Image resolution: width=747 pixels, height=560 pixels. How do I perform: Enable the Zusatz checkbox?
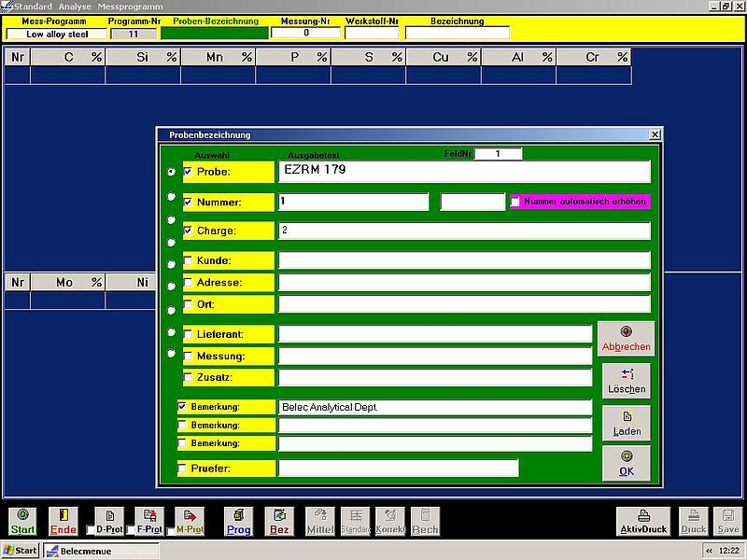189,378
